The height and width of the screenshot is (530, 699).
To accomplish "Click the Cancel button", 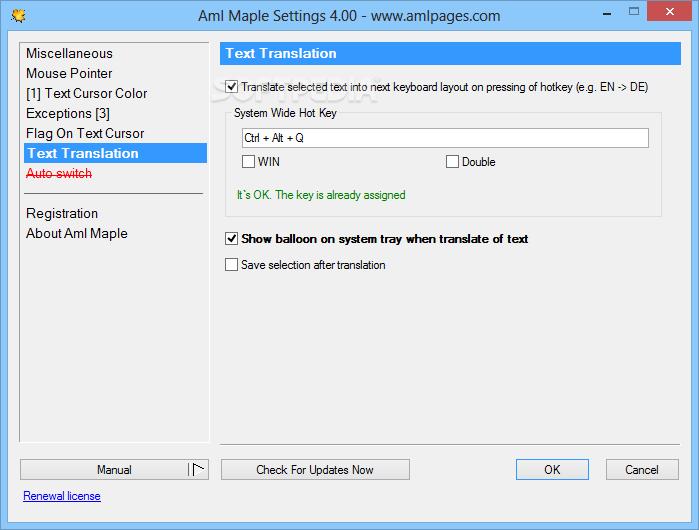I will coord(642,470).
